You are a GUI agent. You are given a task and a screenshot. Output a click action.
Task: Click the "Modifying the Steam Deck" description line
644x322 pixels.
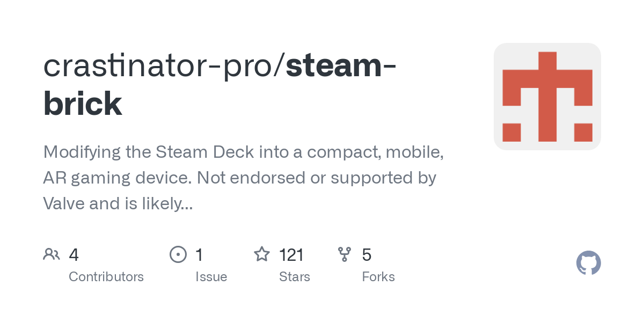click(x=243, y=152)
